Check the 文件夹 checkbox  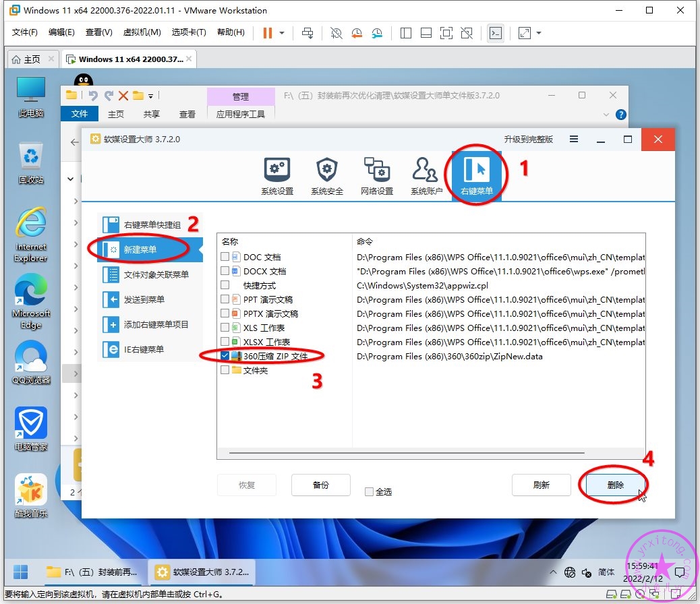(x=225, y=370)
